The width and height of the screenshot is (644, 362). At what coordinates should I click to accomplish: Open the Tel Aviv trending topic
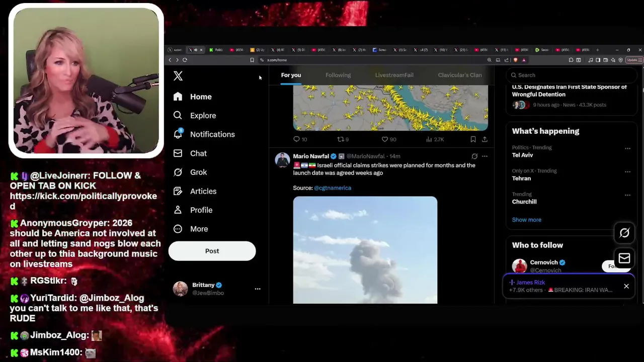click(522, 155)
